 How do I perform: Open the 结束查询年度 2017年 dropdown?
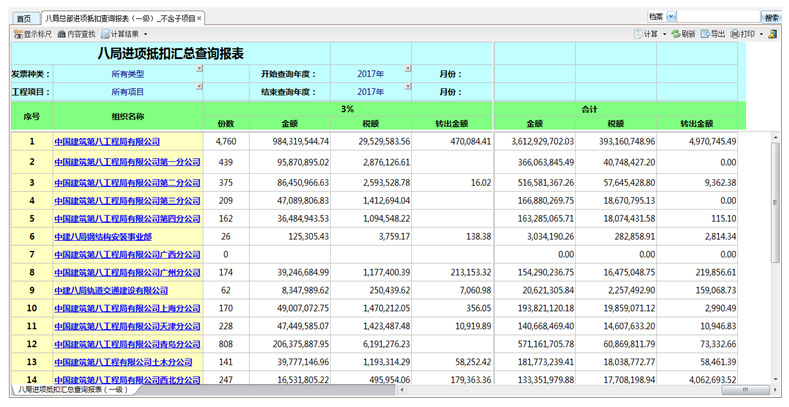click(408, 87)
